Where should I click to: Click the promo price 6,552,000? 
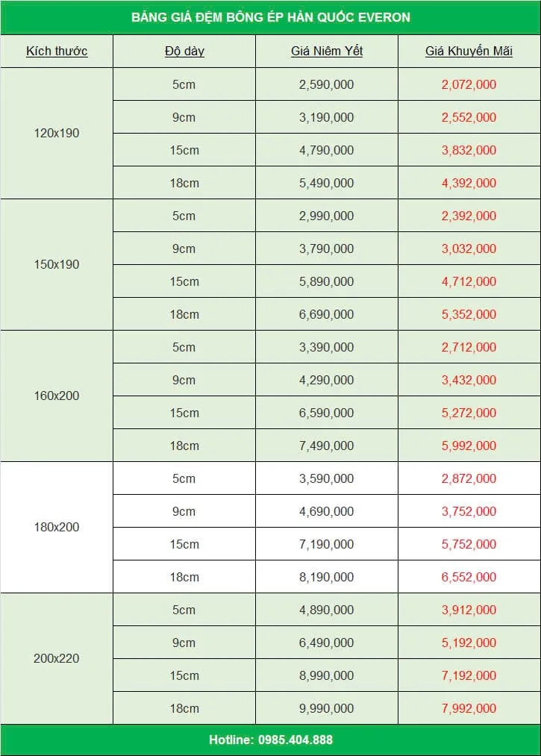pos(469,577)
